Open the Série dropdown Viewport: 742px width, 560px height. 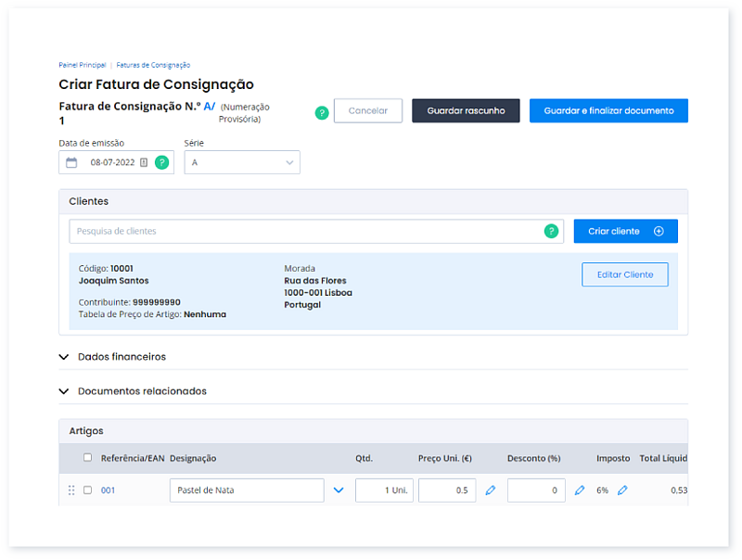242,162
